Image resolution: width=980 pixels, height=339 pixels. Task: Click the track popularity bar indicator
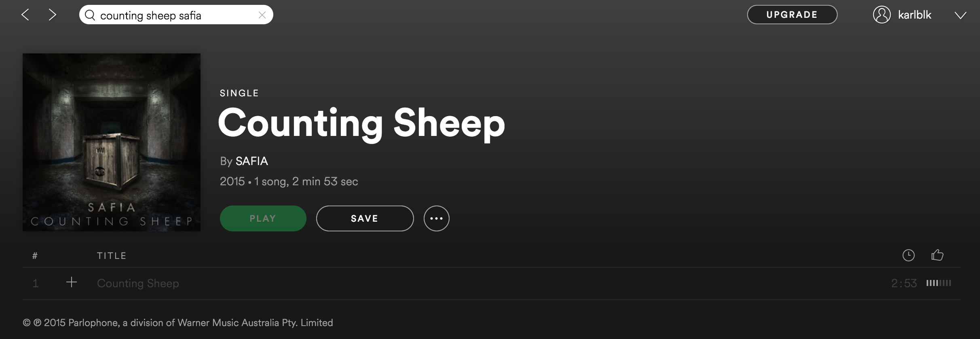(938, 283)
